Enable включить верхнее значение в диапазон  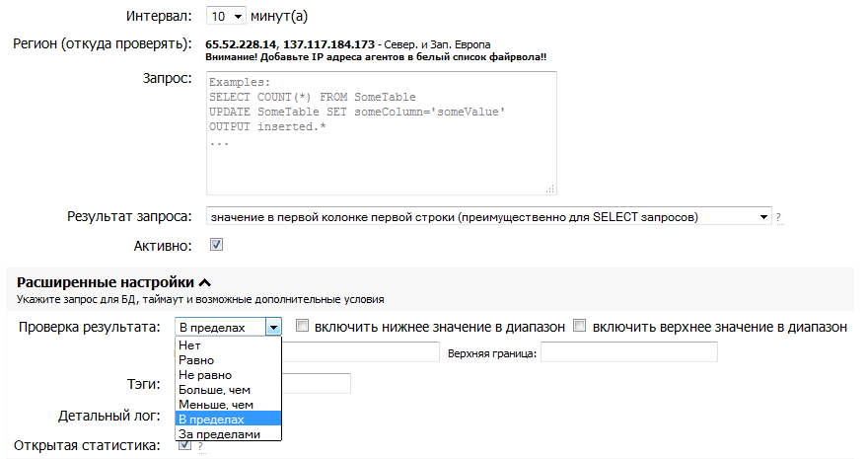click(579, 326)
